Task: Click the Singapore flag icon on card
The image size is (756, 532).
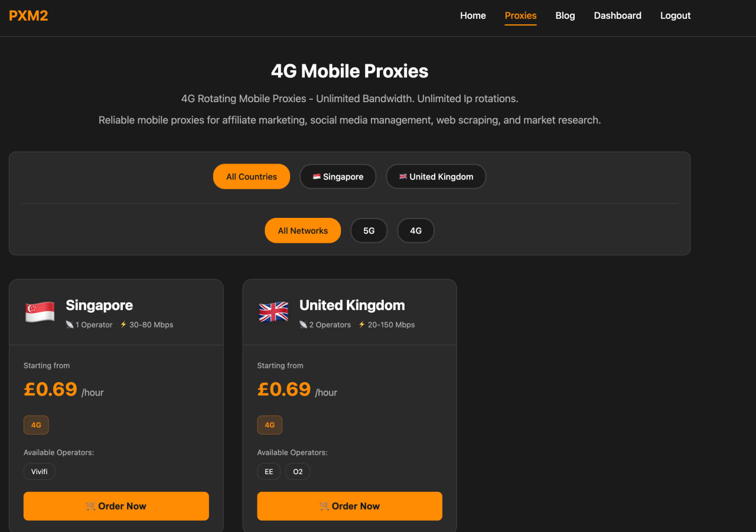Action: 40,312
